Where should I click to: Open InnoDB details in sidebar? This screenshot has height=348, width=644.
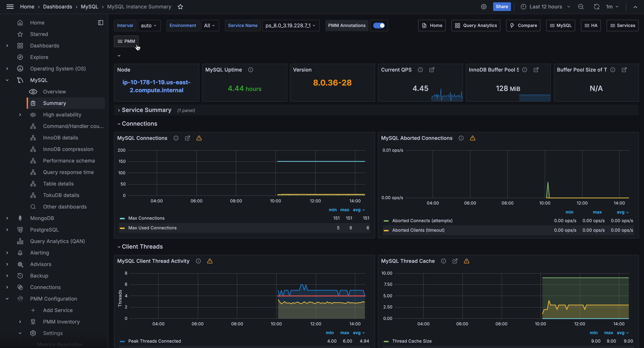pyautogui.click(x=60, y=138)
